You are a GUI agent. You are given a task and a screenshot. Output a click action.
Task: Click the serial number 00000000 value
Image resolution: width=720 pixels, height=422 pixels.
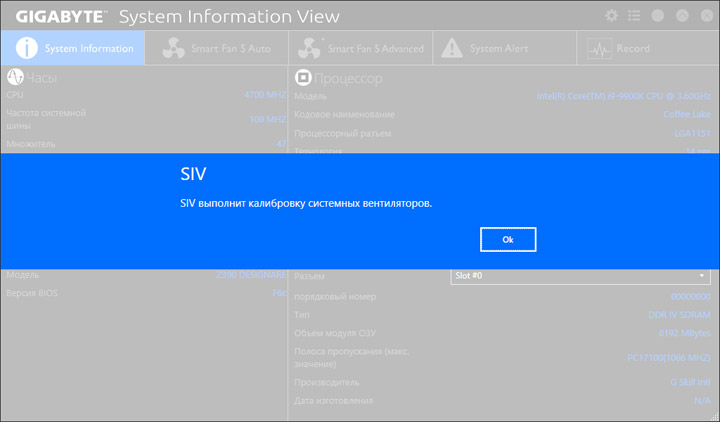691,297
